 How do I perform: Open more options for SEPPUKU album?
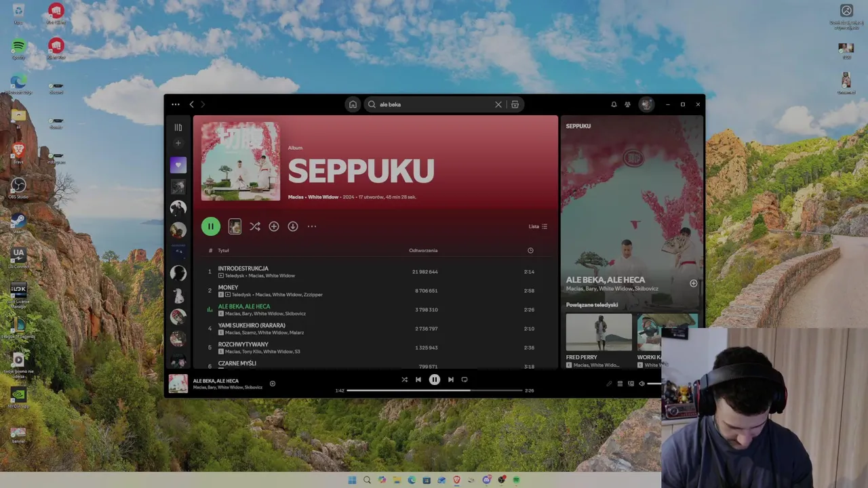pos(312,226)
